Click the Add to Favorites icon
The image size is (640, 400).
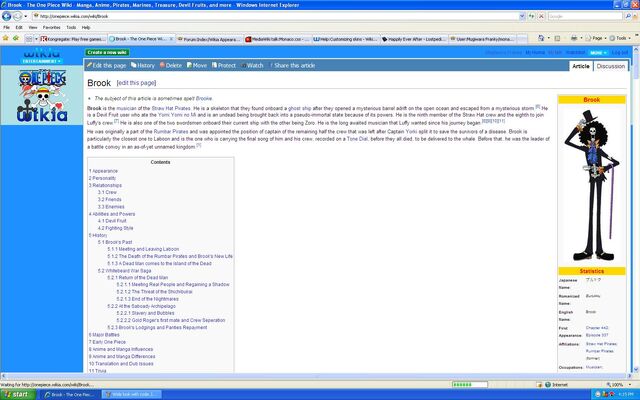pyautogui.click(x=16, y=38)
